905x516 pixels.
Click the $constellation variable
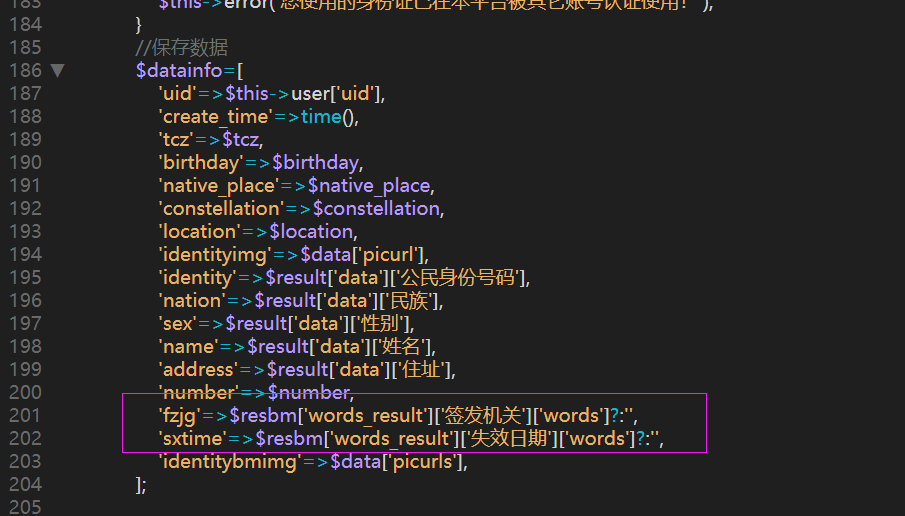point(376,209)
